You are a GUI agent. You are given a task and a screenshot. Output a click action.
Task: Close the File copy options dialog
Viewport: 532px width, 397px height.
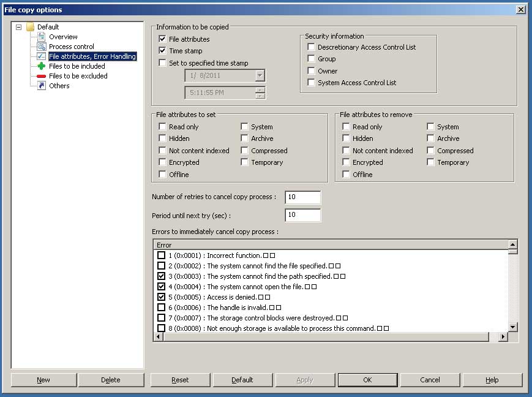(x=520, y=9)
